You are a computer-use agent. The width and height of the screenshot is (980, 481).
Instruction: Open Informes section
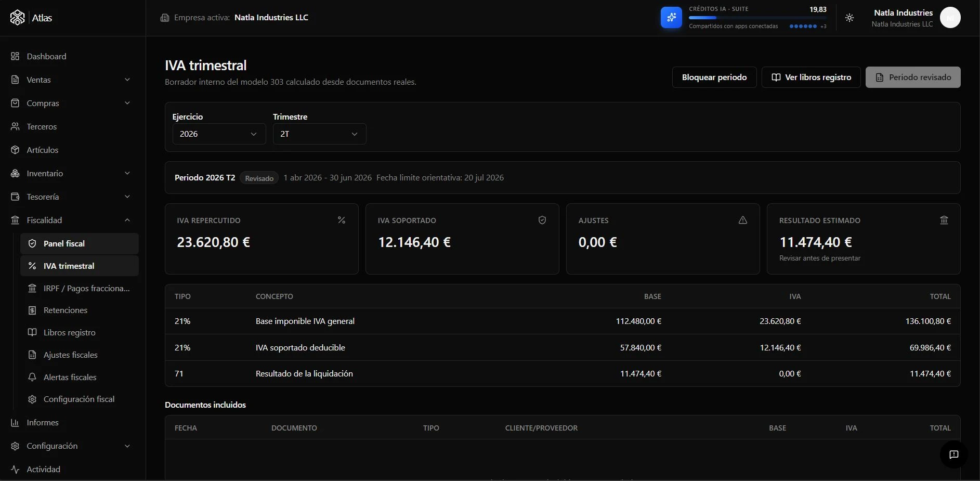pyautogui.click(x=72, y=422)
